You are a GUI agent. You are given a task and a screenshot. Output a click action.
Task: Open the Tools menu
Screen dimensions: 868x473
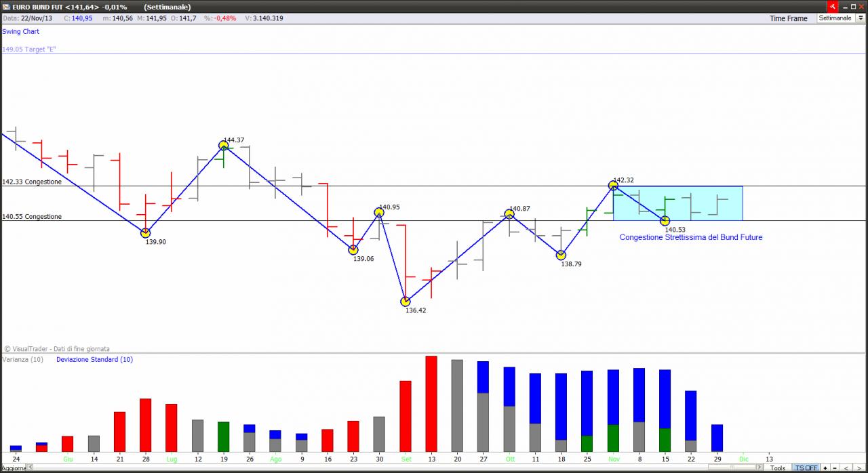(778, 468)
